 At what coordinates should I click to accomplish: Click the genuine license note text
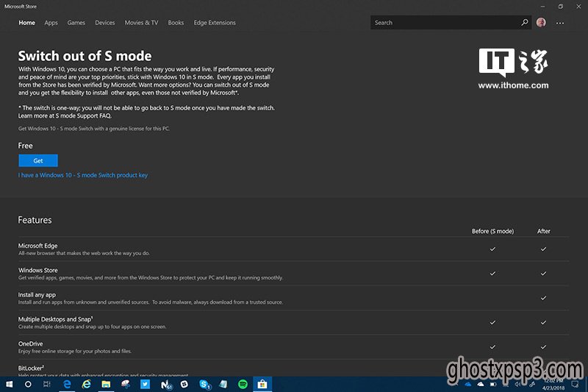tap(94, 129)
